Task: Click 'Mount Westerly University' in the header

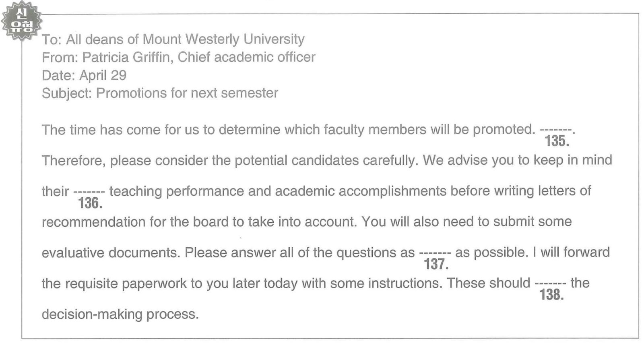Action: pos(224,39)
